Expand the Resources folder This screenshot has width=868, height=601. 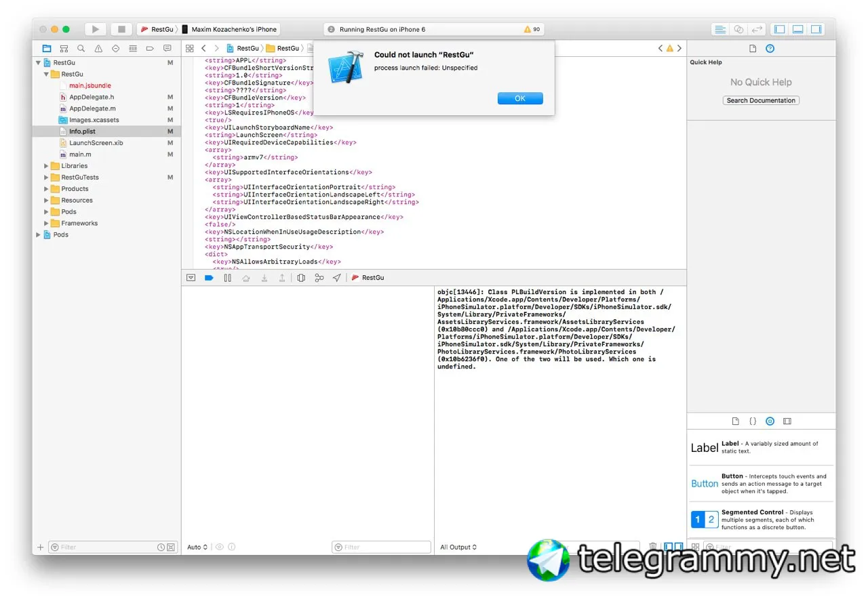coord(47,201)
